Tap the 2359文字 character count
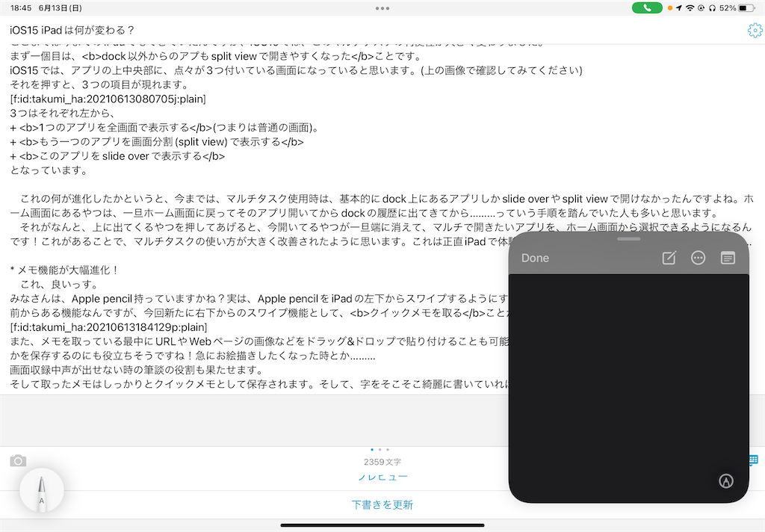765x532 pixels. (x=382, y=462)
